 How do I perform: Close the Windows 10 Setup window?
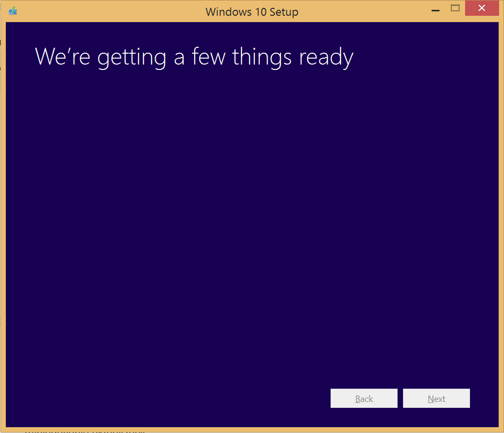pos(482,8)
